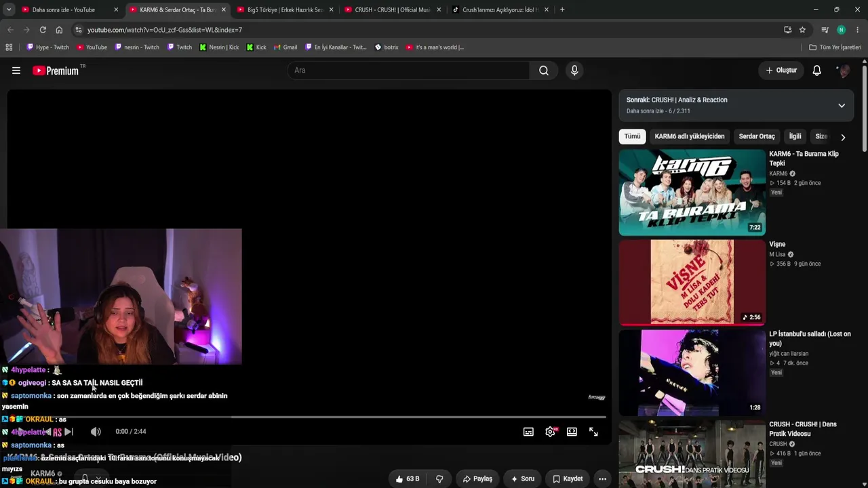Open the notifications bell
The image size is (868, 488).
tap(817, 70)
